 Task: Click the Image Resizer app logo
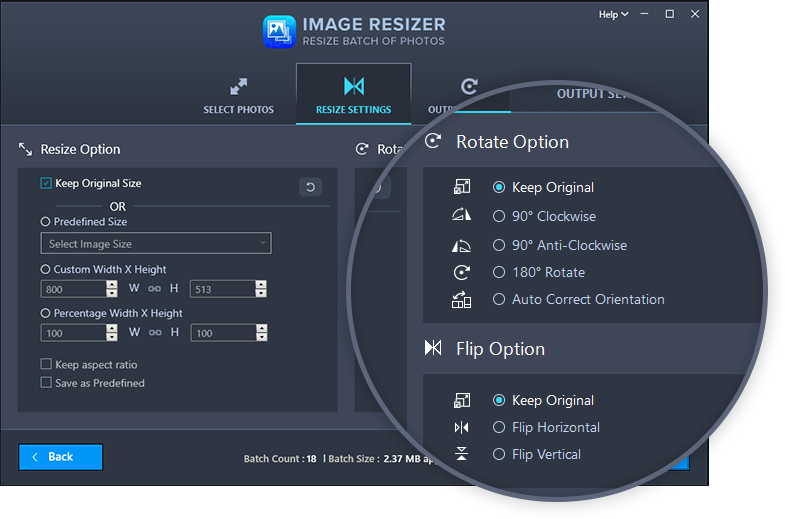coord(279,32)
